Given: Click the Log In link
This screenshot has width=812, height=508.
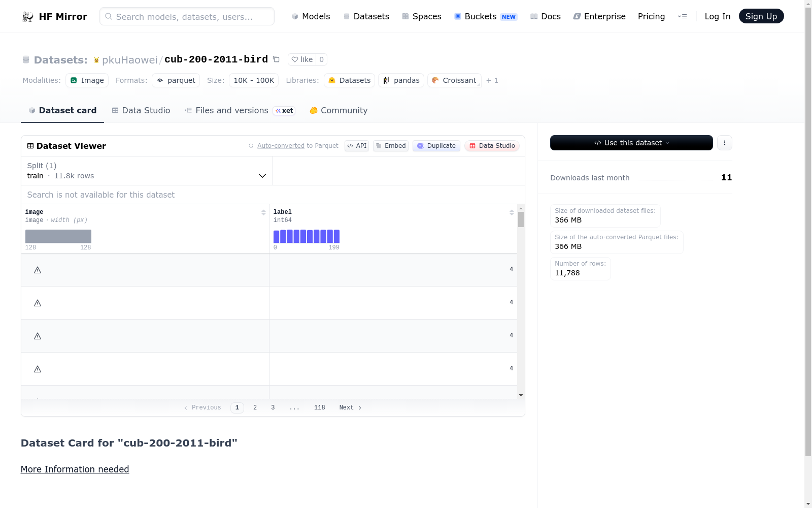Looking at the screenshot, I should coord(718,16).
